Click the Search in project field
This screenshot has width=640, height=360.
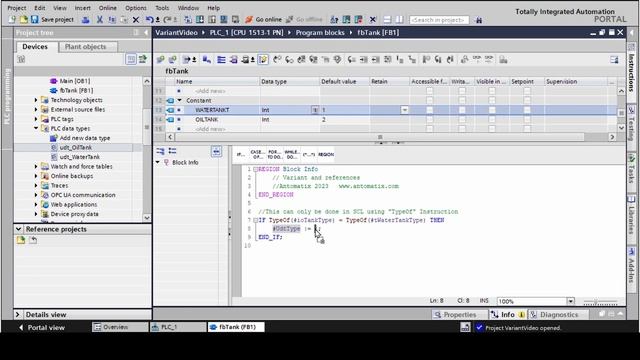click(439, 20)
